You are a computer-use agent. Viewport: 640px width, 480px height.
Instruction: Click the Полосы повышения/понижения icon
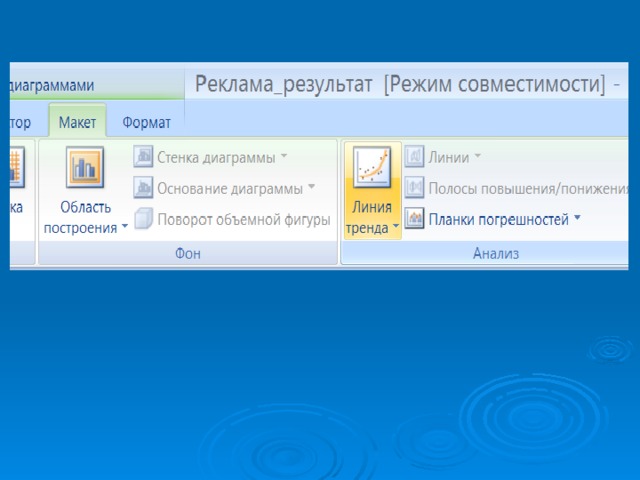414,187
